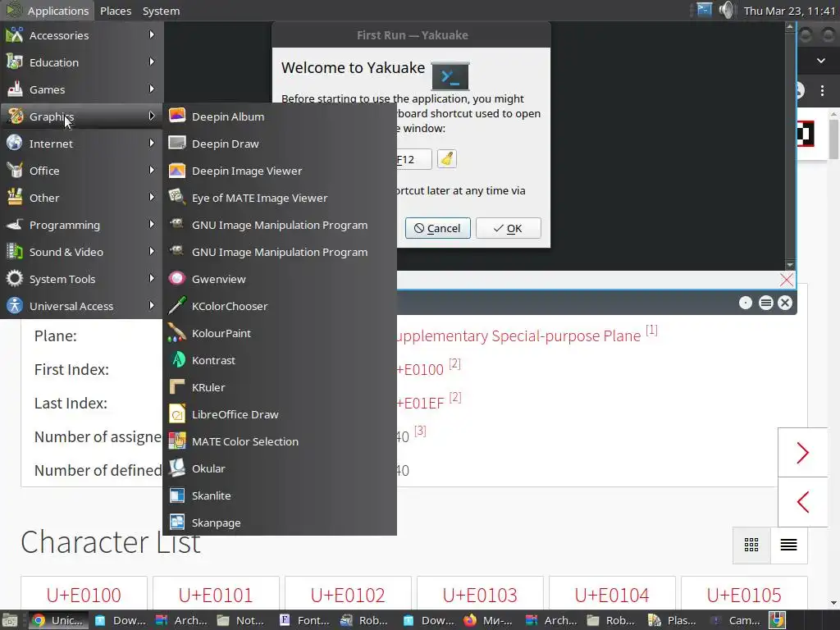Image resolution: width=840 pixels, height=630 pixels.
Task: Launch KColorChooser color picker
Action: pos(280,306)
